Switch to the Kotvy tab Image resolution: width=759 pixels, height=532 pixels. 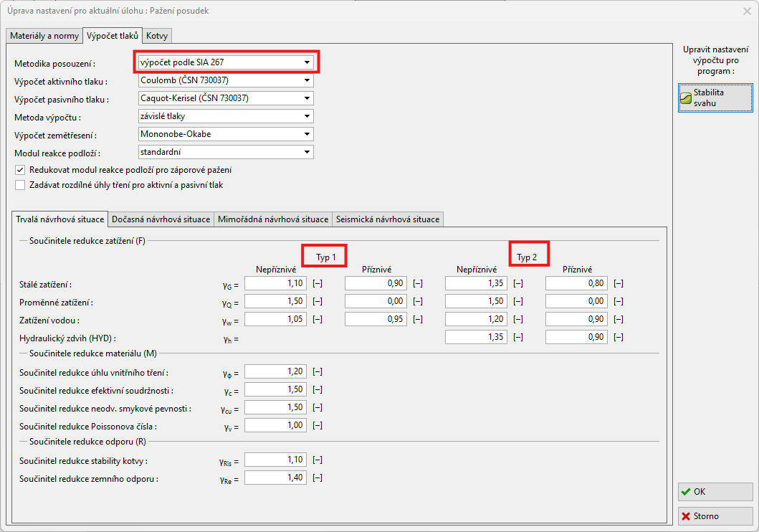click(x=157, y=36)
